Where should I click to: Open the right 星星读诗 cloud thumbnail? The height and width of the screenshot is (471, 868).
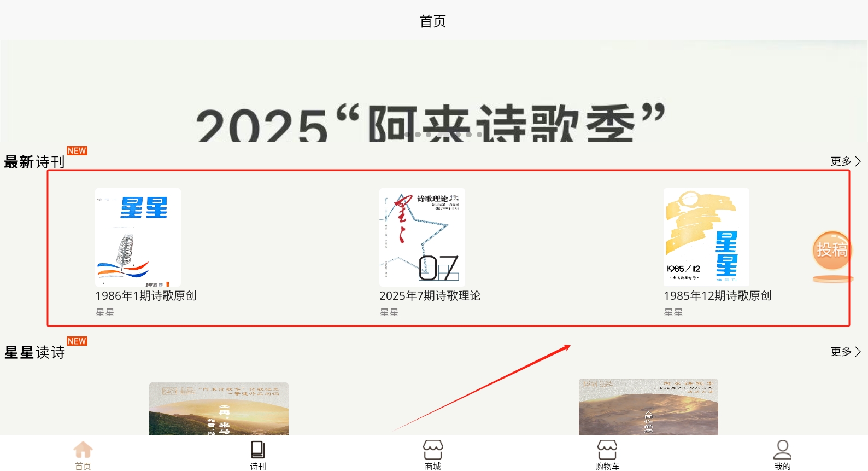(x=648, y=407)
